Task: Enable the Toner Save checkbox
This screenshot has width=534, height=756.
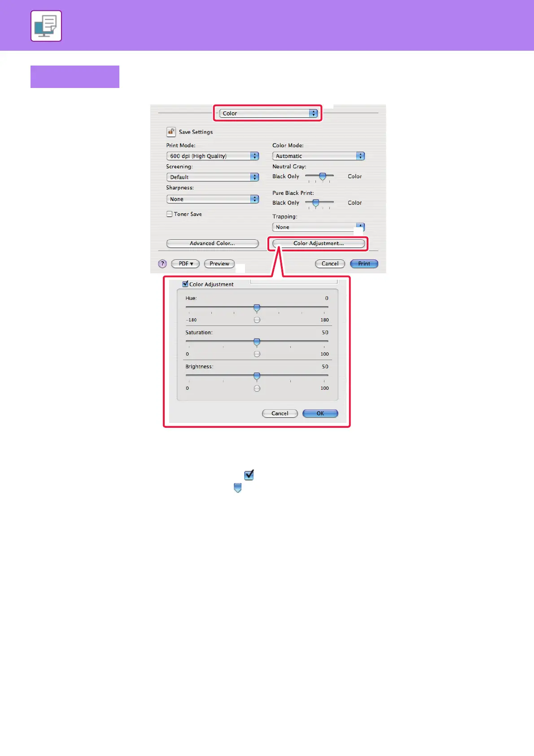Action: point(169,214)
